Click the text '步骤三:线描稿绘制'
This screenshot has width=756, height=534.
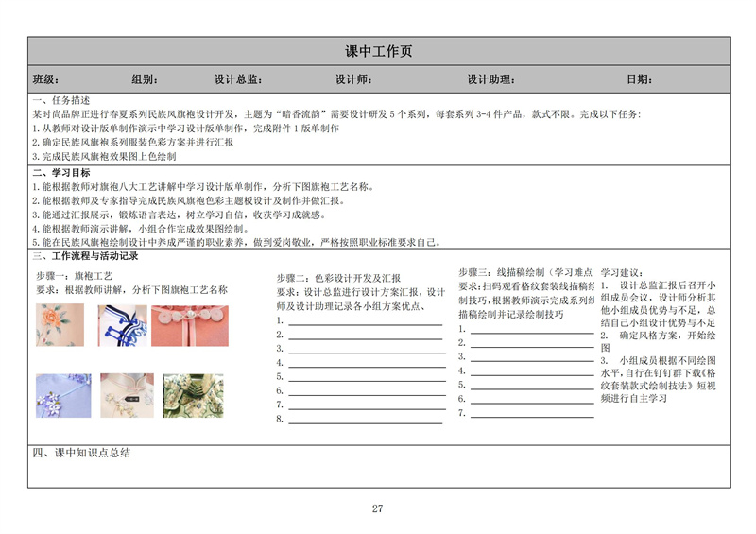click(502, 272)
